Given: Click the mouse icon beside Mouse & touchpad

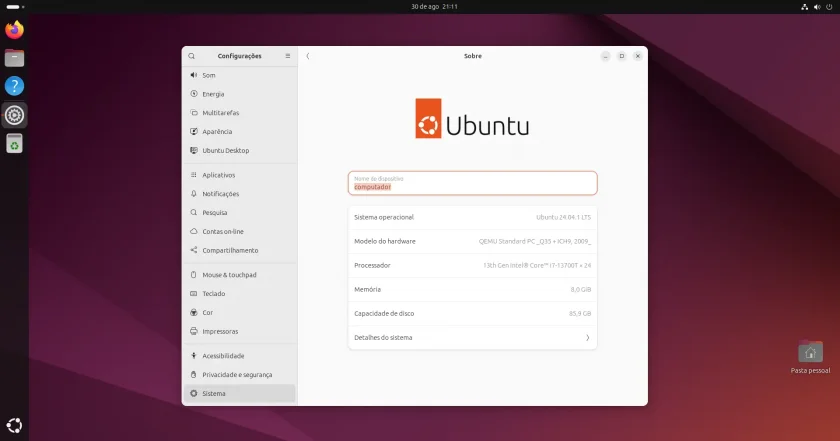Looking at the screenshot, I should pos(194,274).
